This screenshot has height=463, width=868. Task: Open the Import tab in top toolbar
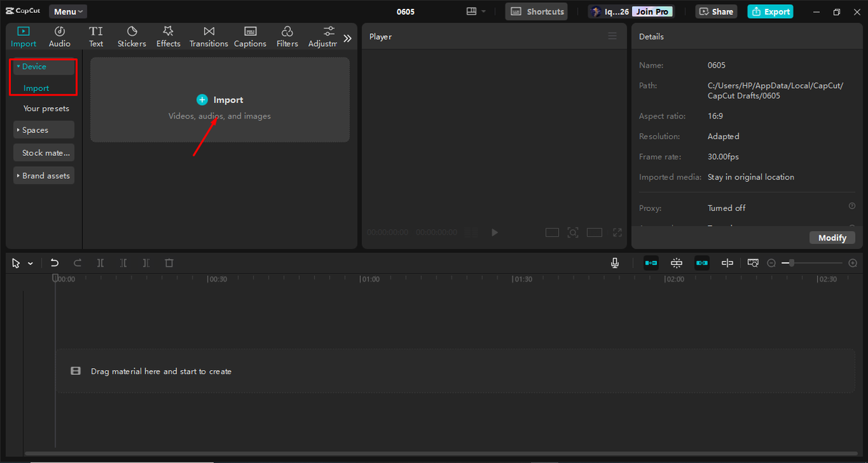tap(24, 37)
